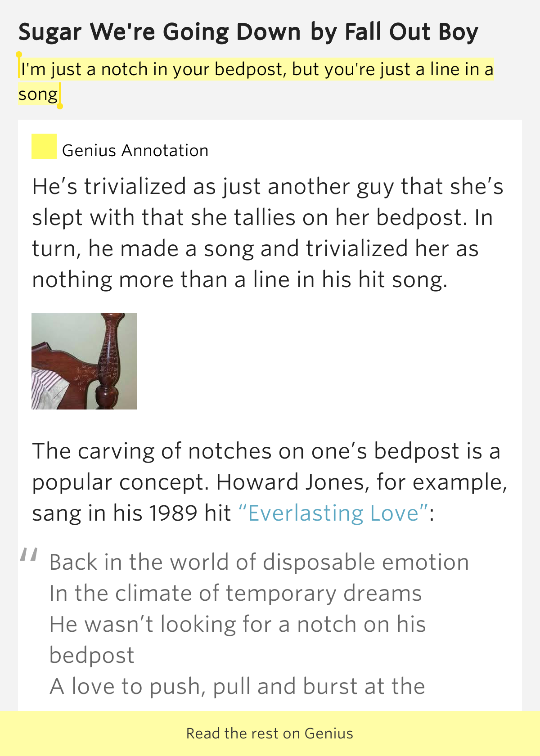The width and height of the screenshot is (540, 756).
Task: Click the top highlight selection handle
Action: click(19, 55)
